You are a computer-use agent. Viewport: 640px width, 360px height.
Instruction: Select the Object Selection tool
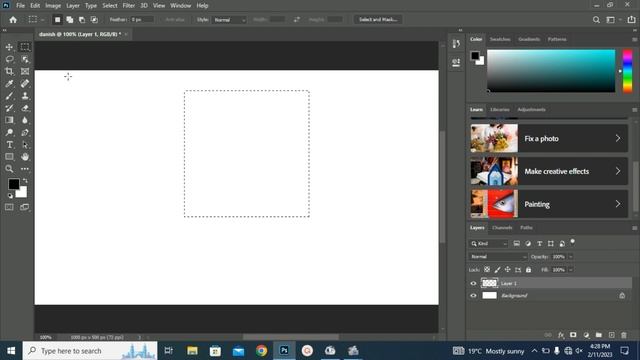point(25,59)
